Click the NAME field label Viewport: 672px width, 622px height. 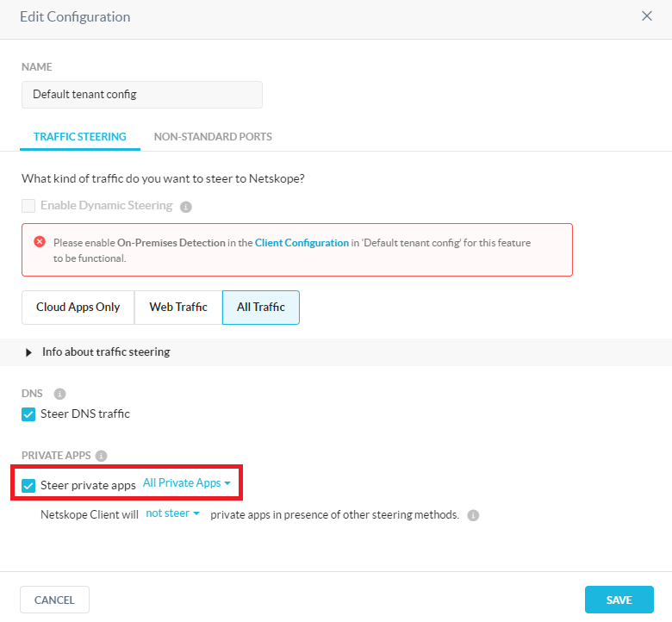pos(37,67)
